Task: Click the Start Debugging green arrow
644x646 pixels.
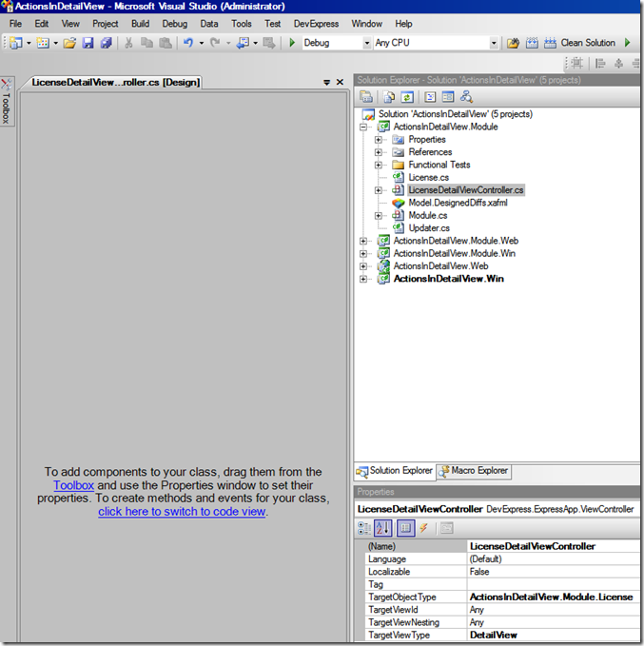Action: 292,43
